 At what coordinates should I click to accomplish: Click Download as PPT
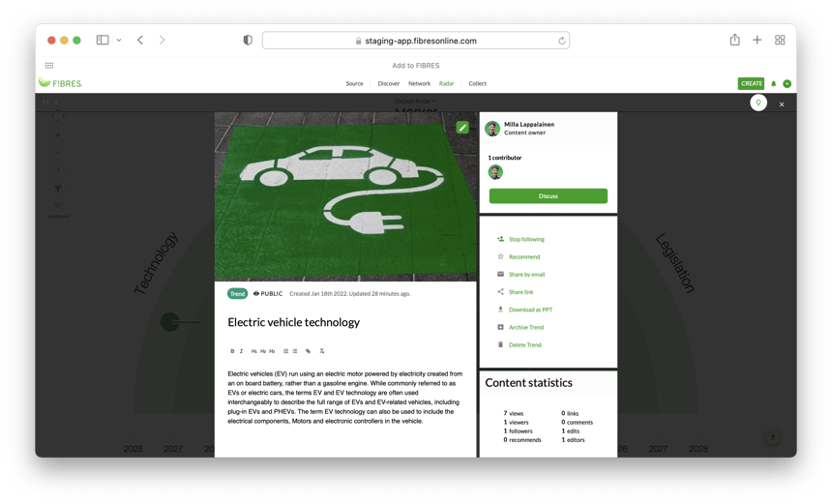530,310
